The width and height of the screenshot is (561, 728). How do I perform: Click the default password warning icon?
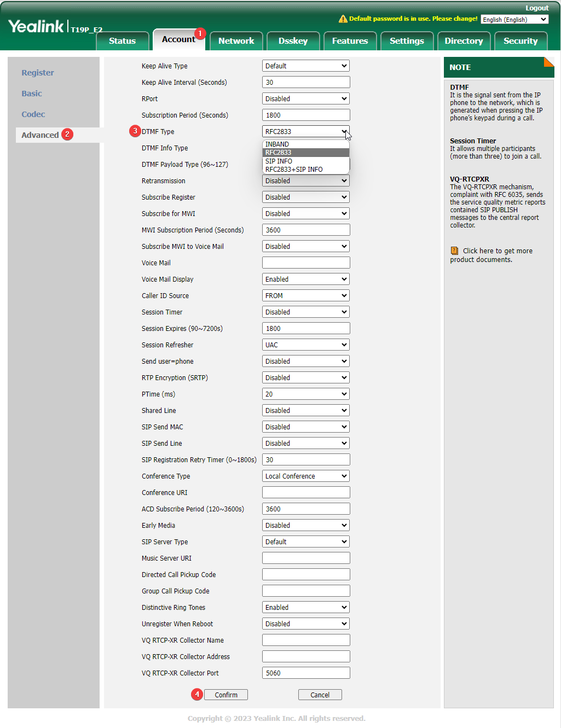(x=343, y=19)
